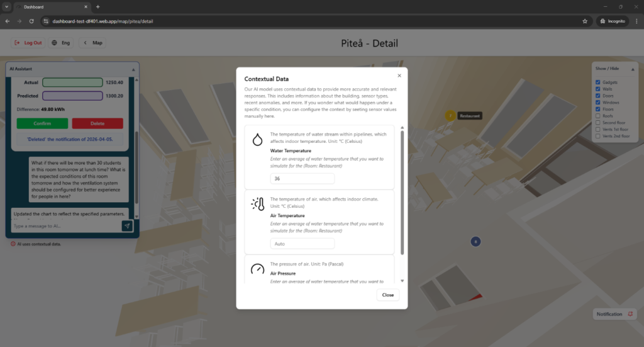Enable the Roofs checkbox
The width and height of the screenshot is (644, 347).
tap(597, 116)
